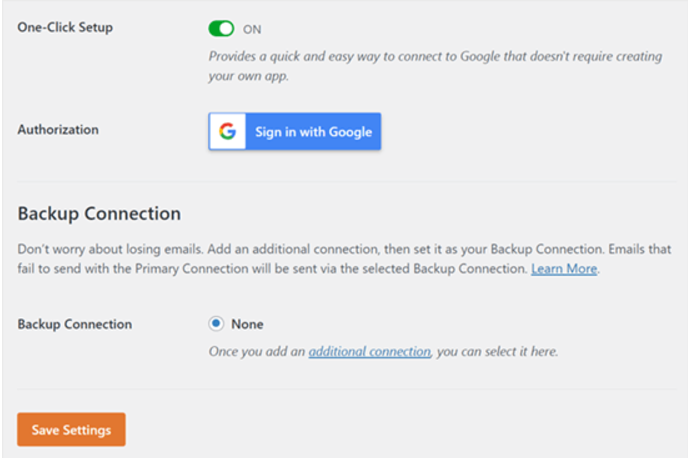This screenshot has width=688, height=458.
Task: Click the Authorization field label
Action: click(x=58, y=129)
